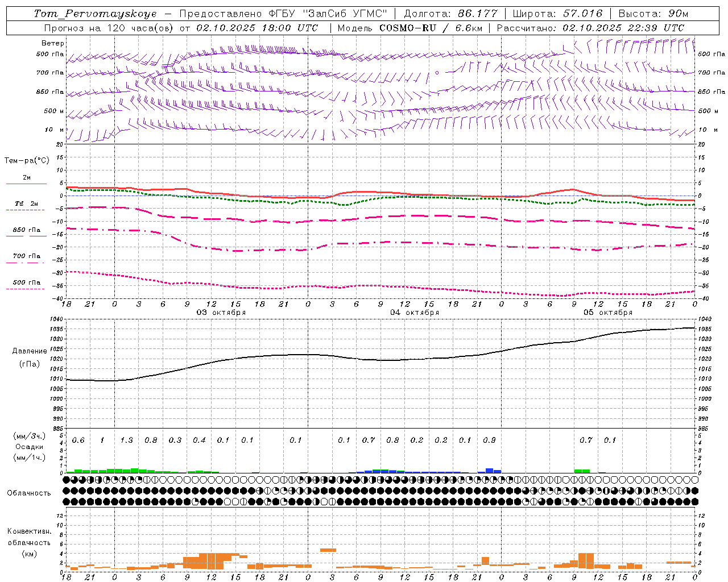Click the 05 октября date label
The image size is (728, 582).
pos(608,313)
